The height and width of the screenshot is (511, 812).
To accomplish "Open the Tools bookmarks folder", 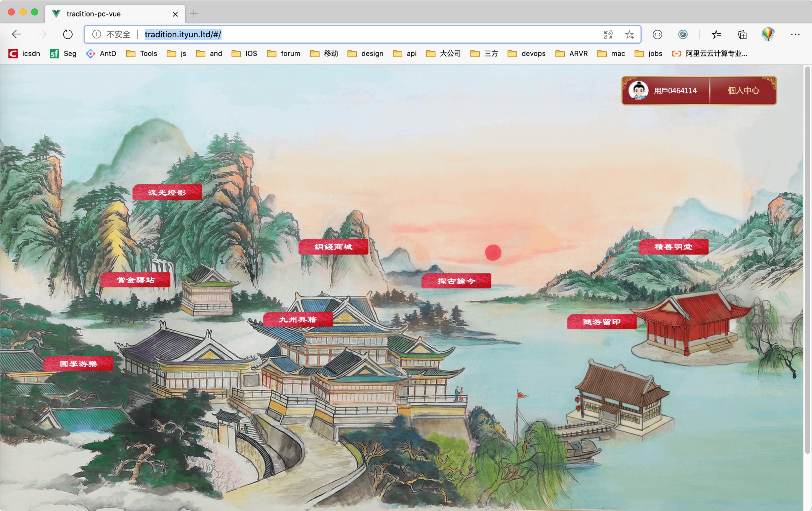I will pos(142,54).
